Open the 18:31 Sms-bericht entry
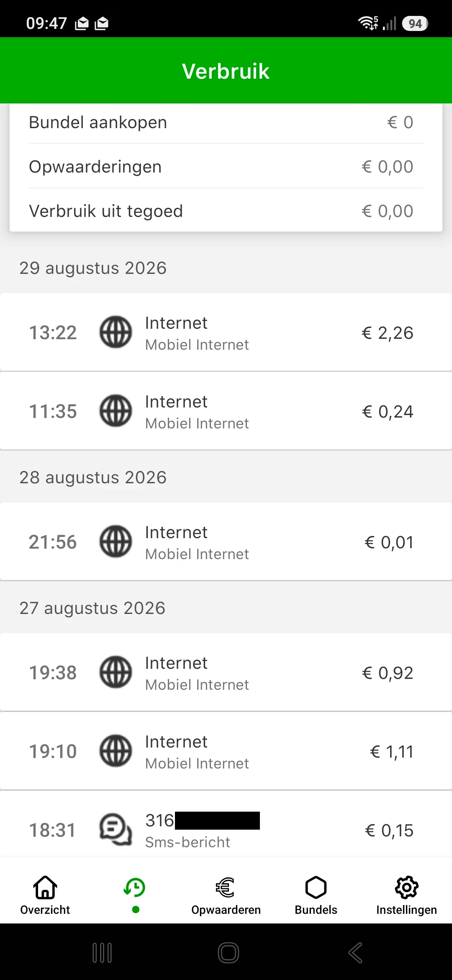Viewport: 452px width, 980px height. click(226, 824)
